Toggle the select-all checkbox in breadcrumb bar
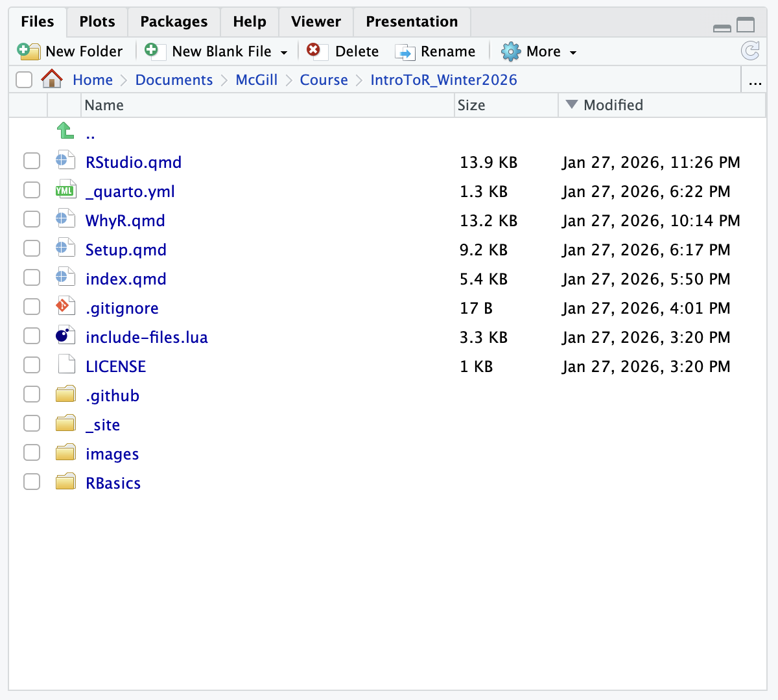This screenshot has height=700, width=778. tap(24, 79)
